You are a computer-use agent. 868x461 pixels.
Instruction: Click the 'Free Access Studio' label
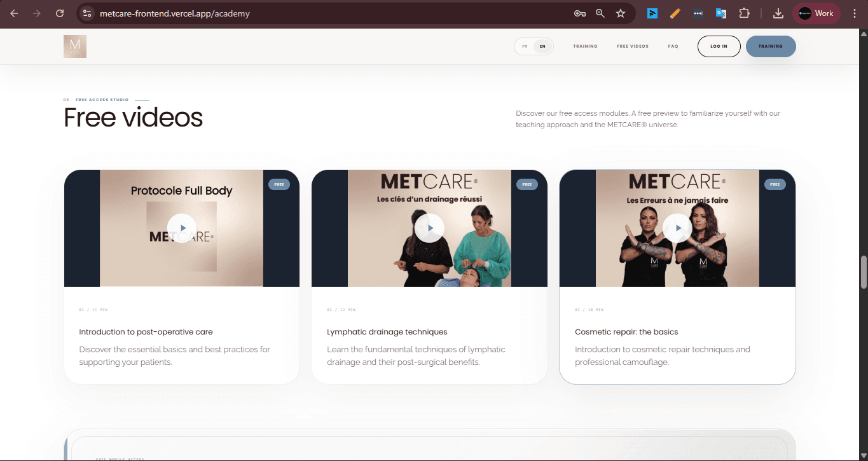coord(102,100)
